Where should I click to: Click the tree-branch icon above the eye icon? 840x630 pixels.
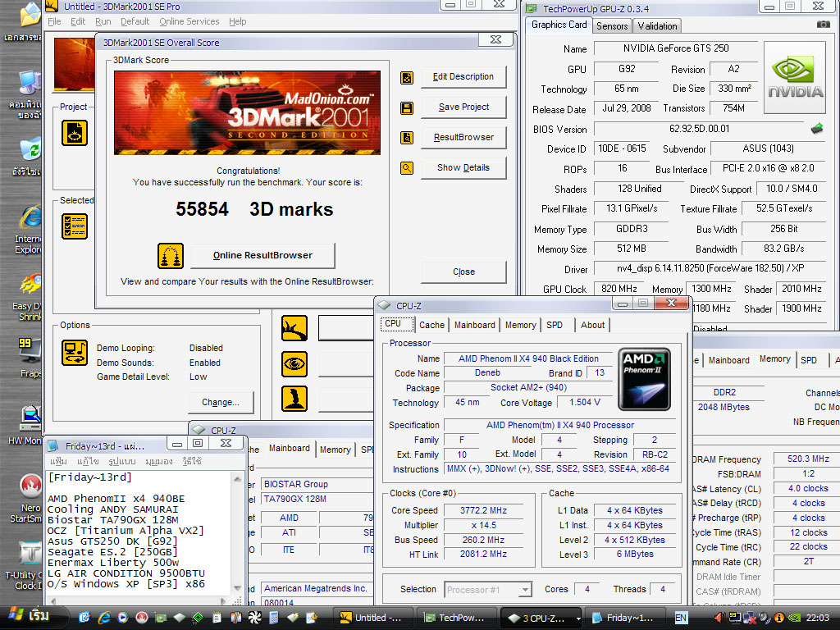click(x=294, y=328)
